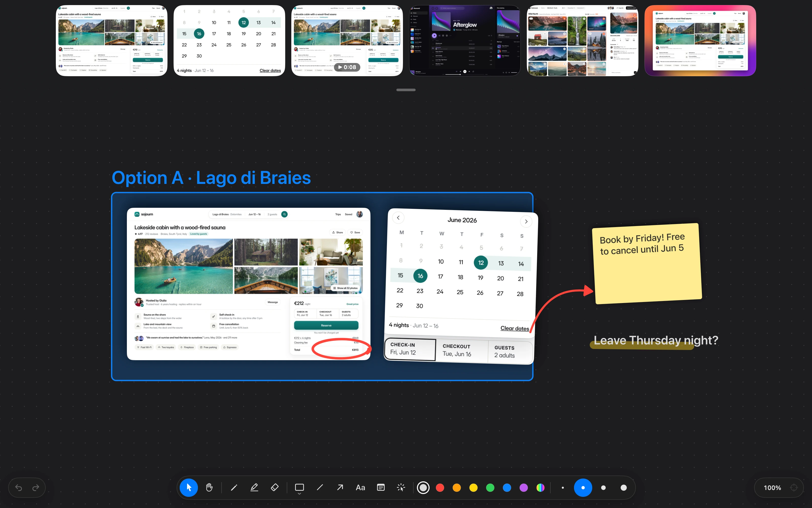This screenshot has width=812, height=508.
Task: Select the eraser tool
Action: pyautogui.click(x=275, y=487)
